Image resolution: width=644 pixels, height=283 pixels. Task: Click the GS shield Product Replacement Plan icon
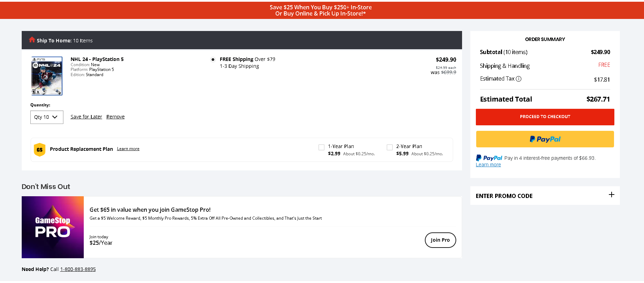[x=40, y=149]
